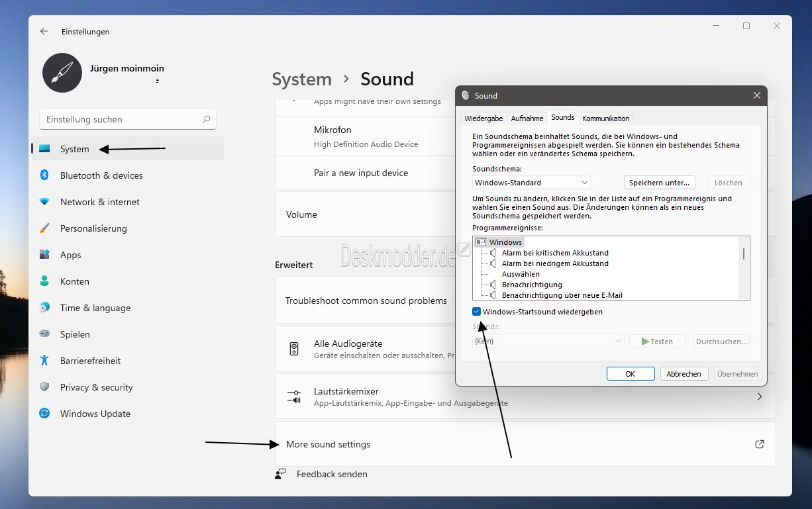Open the Time & language globe icon
The height and width of the screenshot is (509, 812).
tap(44, 308)
